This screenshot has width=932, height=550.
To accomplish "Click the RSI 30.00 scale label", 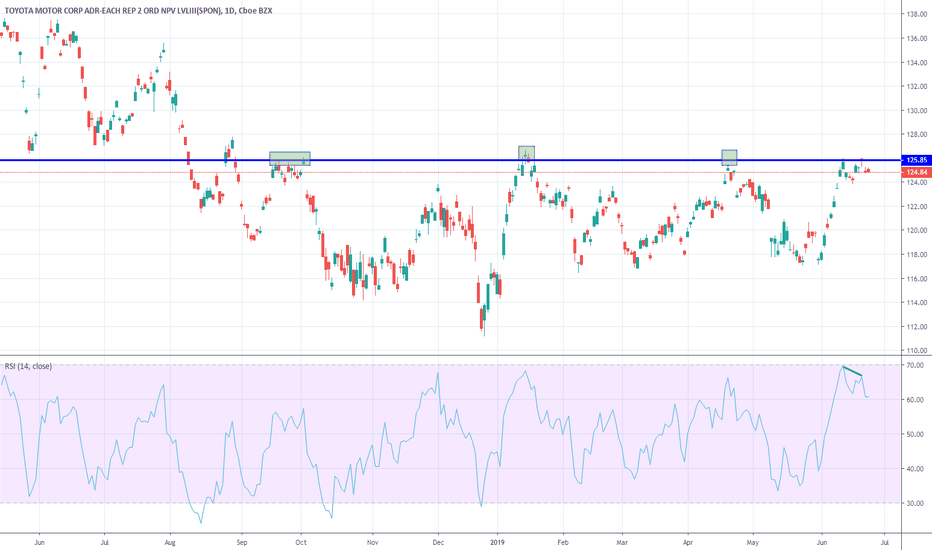I will point(916,503).
